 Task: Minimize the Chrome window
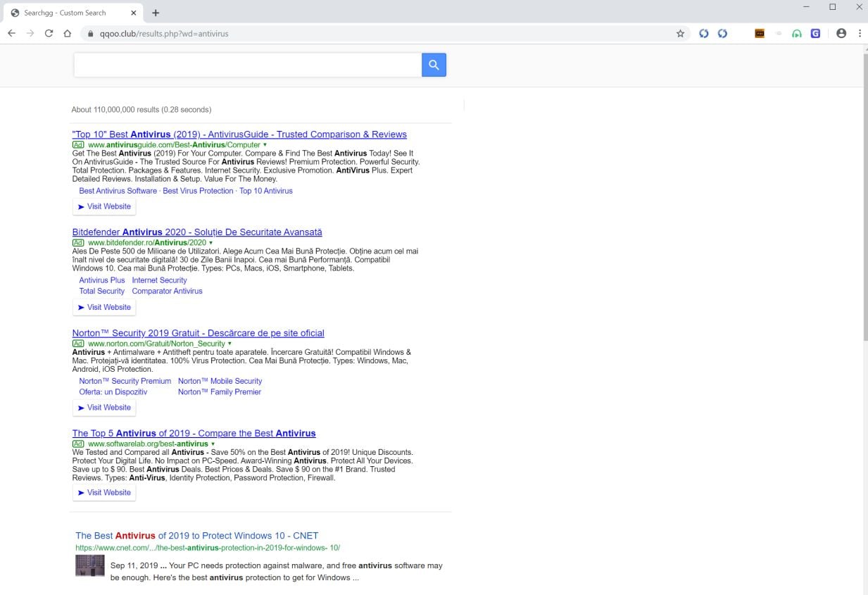[806, 6]
